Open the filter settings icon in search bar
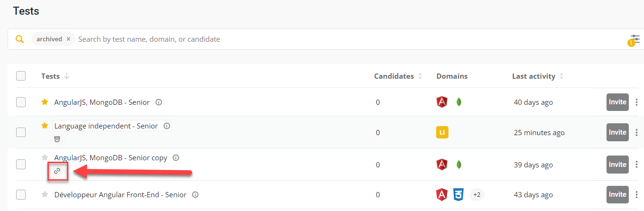The width and height of the screenshot is (644, 211). click(635, 39)
